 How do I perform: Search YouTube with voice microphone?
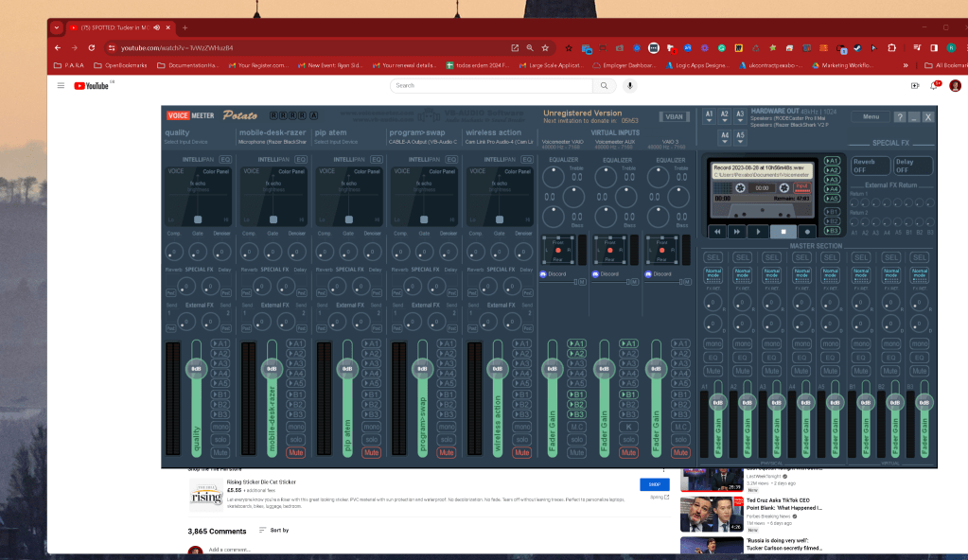629,86
